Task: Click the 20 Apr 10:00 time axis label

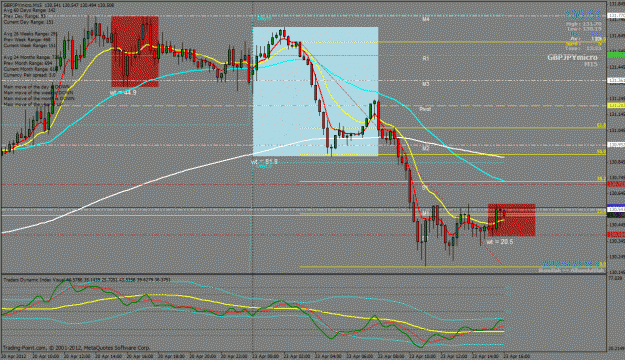Action: click(45, 356)
